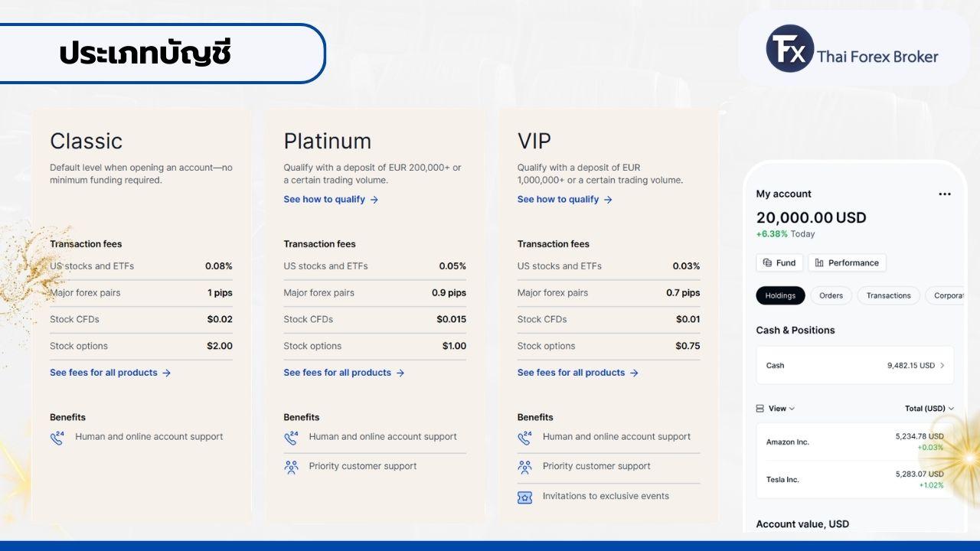Image resolution: width=980 pixels, height=551 pixels.
Task: Select the Amazon Inc. holding row
Action: [854, 442]
